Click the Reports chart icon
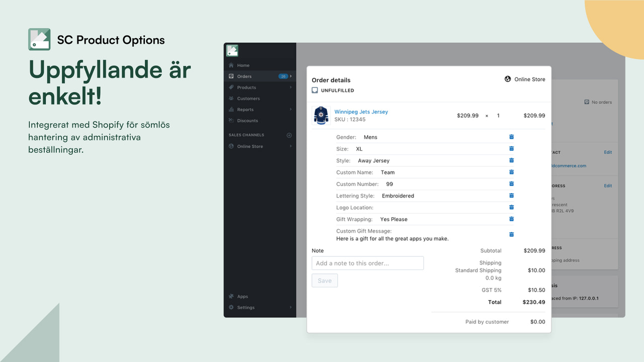644x362 pixels. 231,110
